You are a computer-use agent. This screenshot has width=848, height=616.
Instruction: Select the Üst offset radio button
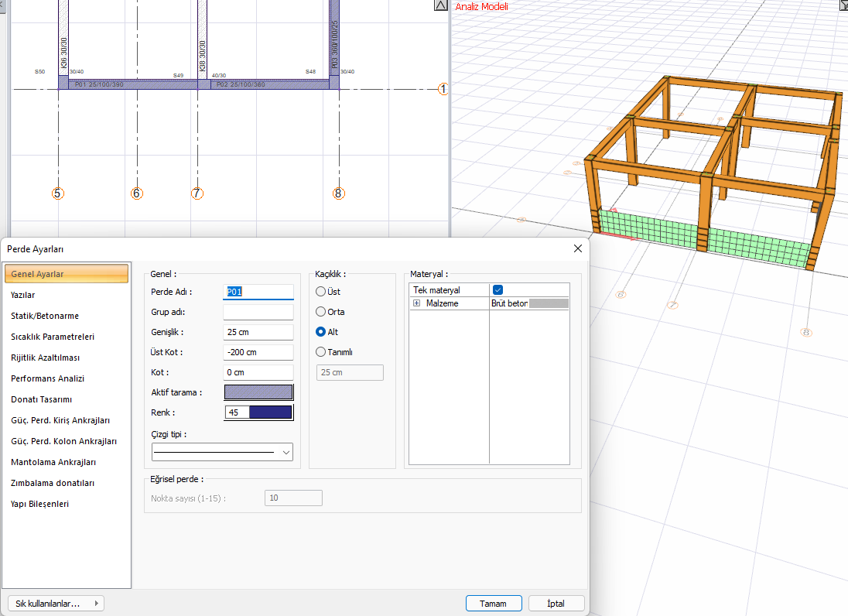[320, 292]
